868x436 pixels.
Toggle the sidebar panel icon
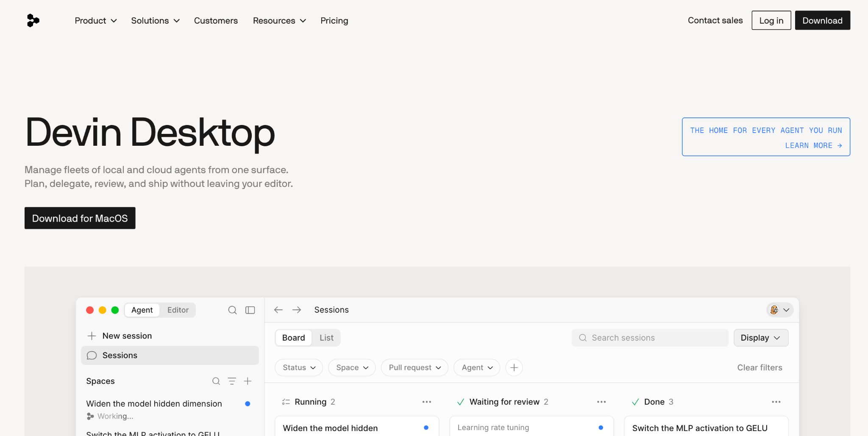click(250, 310)
